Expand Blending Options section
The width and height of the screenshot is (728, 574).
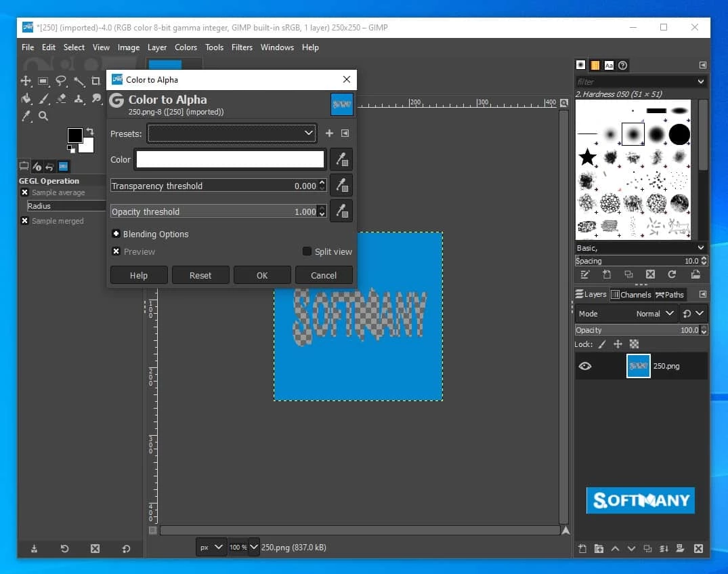(x=116, y=234)
